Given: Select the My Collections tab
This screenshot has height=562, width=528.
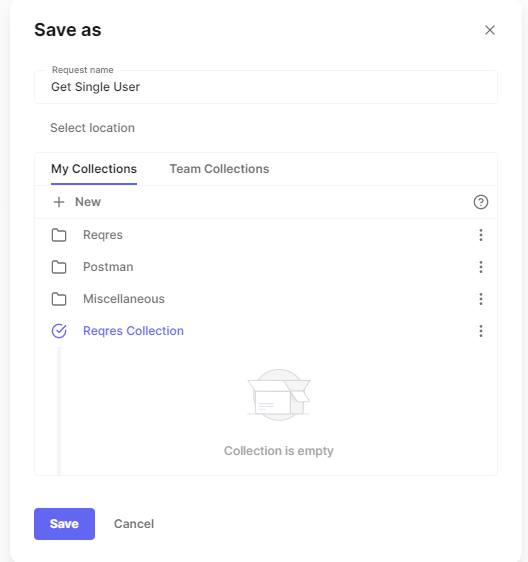Looking at the screenshot, I should 94,169.
